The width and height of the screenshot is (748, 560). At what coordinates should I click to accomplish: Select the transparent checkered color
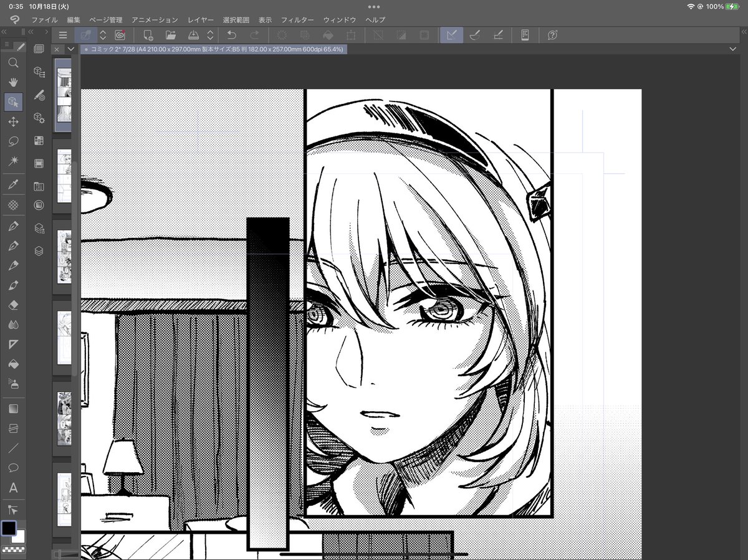click(x=13, y=550)
